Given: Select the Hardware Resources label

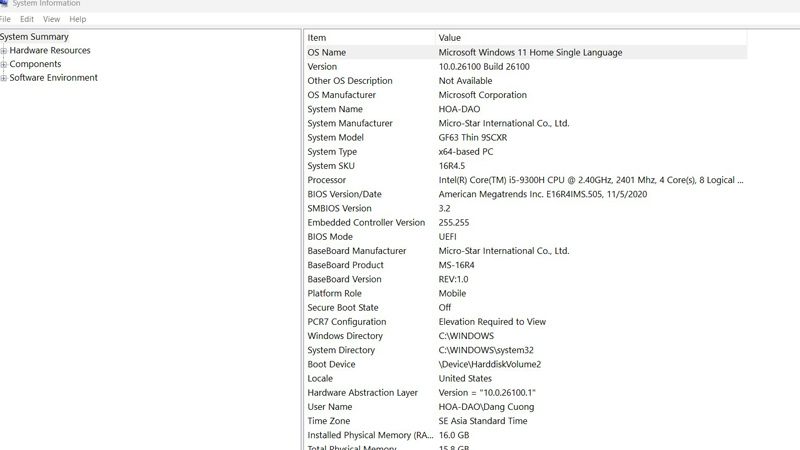Looking at the screenshot, I should pos(50,51).
